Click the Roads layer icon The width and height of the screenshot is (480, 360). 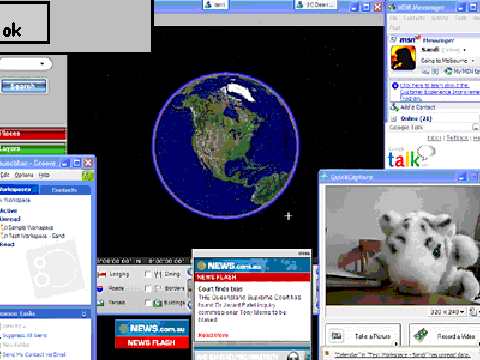tap(100, 288)
